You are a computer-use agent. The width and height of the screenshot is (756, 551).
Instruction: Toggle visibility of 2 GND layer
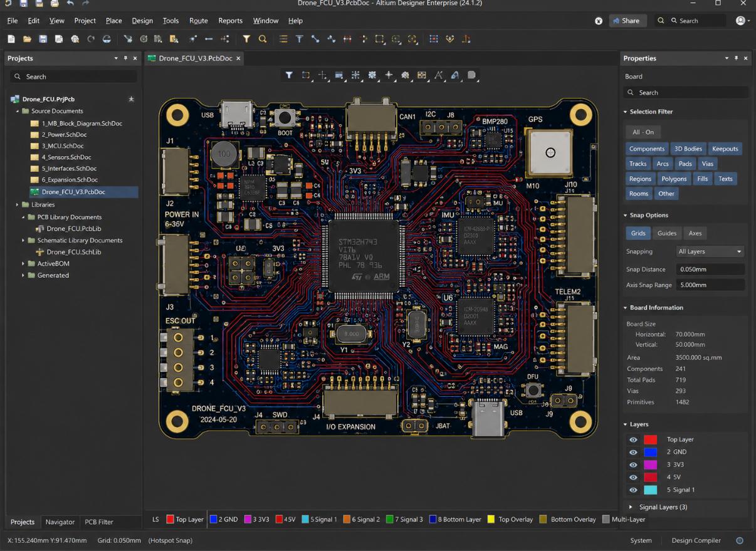(633, 453)
